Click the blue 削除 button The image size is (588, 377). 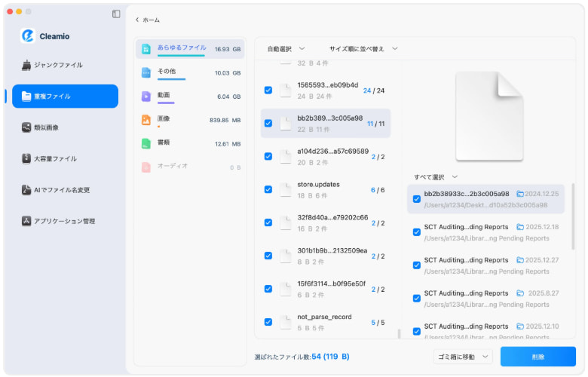coord(538,357)
